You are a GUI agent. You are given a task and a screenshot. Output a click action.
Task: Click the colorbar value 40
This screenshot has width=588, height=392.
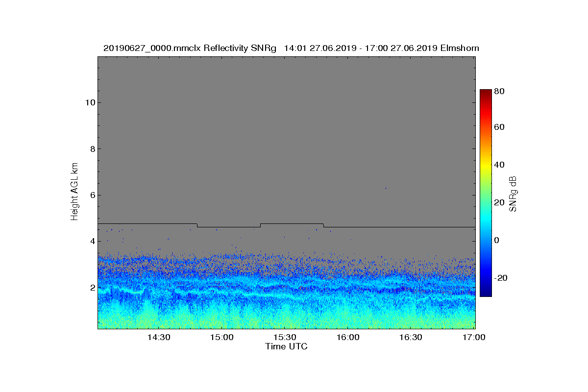500,165
